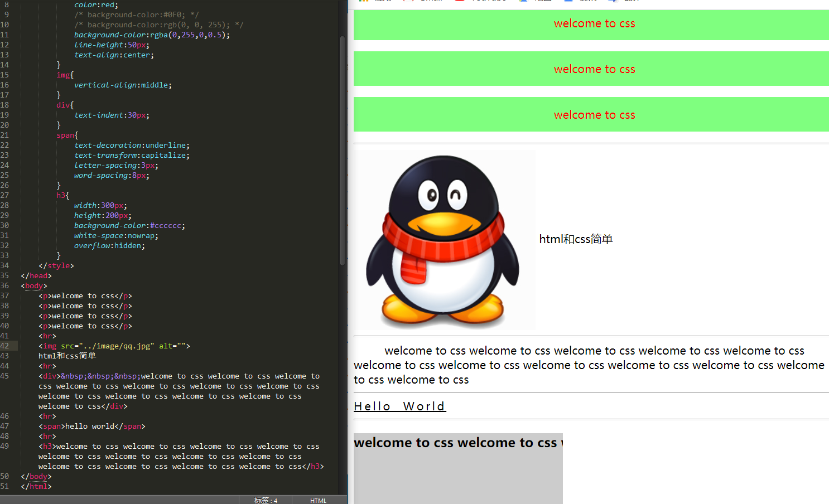Click the 'color:red;' code line
This screenshot has width=829, height=504.
click(96, 5)
